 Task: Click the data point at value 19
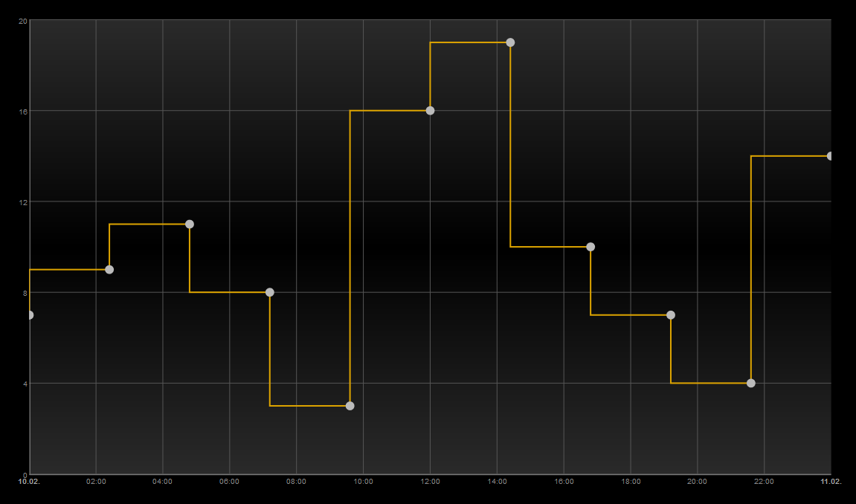[x=510, y=42]
